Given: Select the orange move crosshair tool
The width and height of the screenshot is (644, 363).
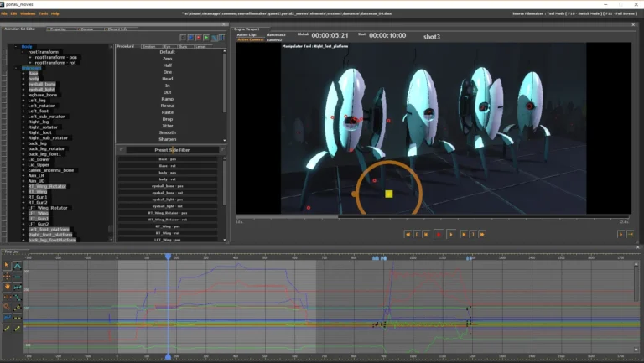Looking at the screenshot, I should [x=7, y=276].
